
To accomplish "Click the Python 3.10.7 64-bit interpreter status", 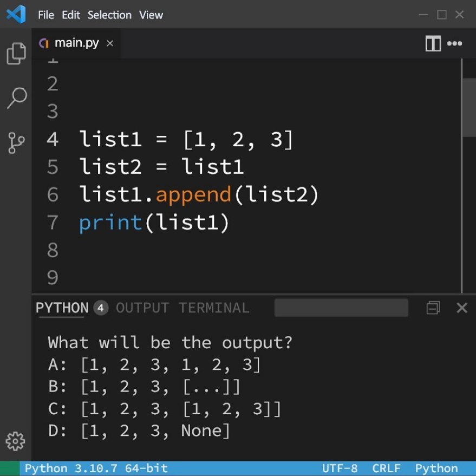I will coord(96,468).
